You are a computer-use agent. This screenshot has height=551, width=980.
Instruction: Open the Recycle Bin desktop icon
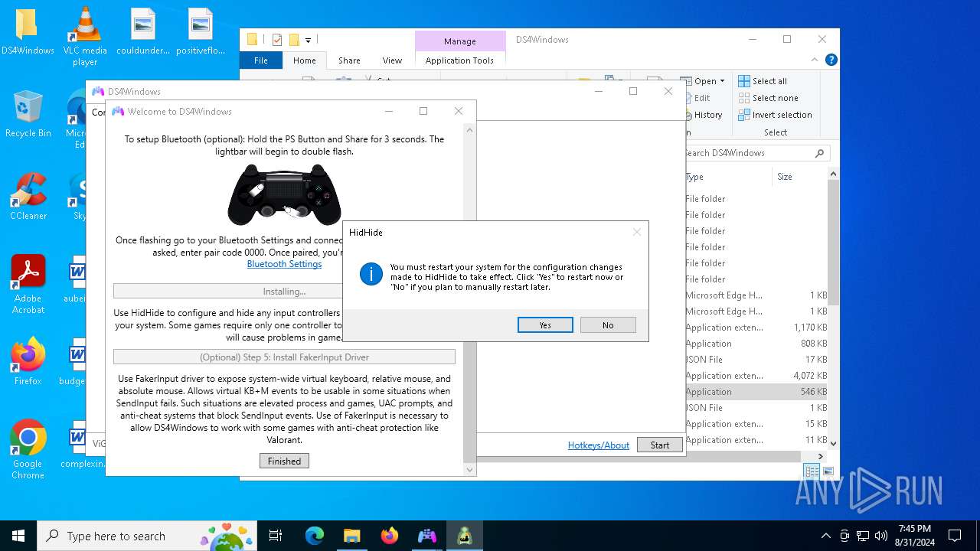(28, 115)
